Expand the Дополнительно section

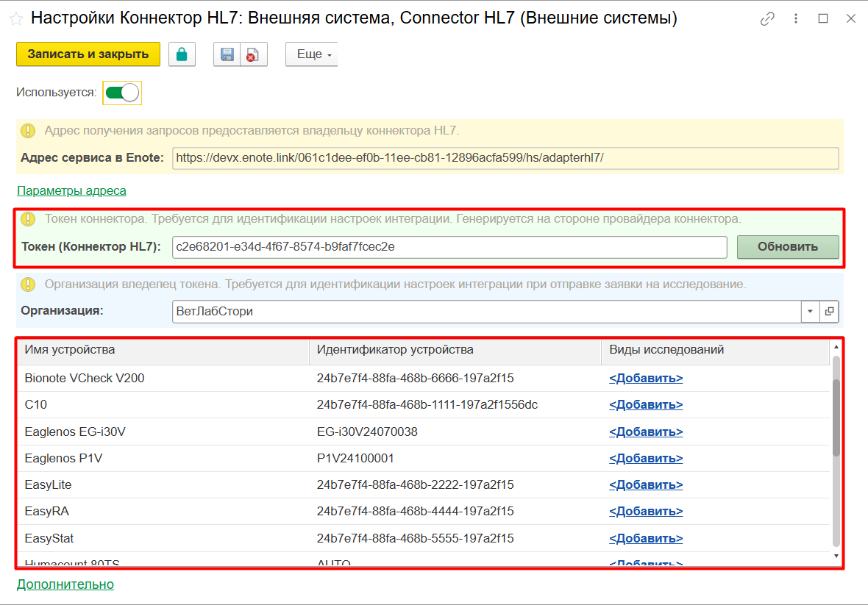coord(65,584)
